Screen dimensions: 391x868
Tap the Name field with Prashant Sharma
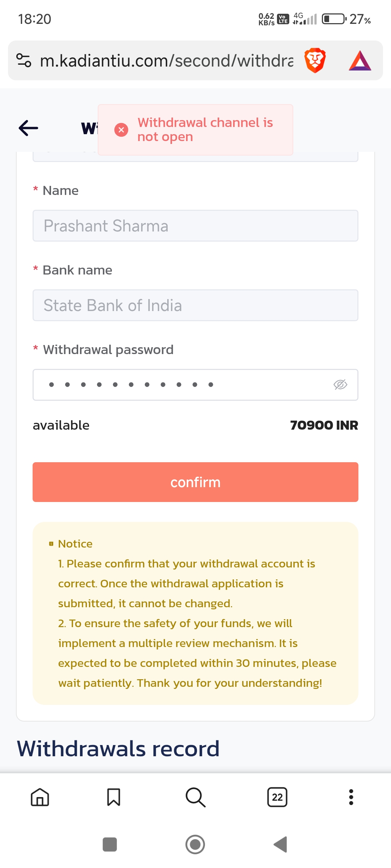point(195,226)
